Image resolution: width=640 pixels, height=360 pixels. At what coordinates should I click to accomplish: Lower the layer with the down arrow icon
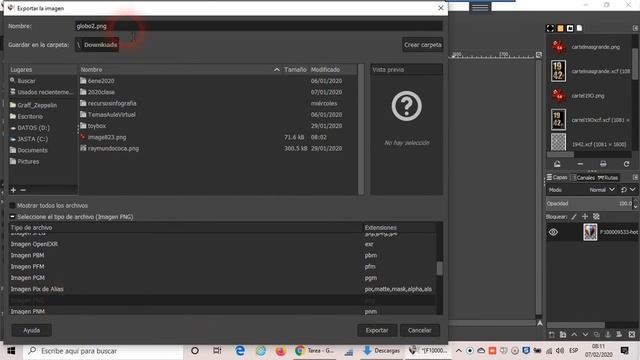coord(585,335)
